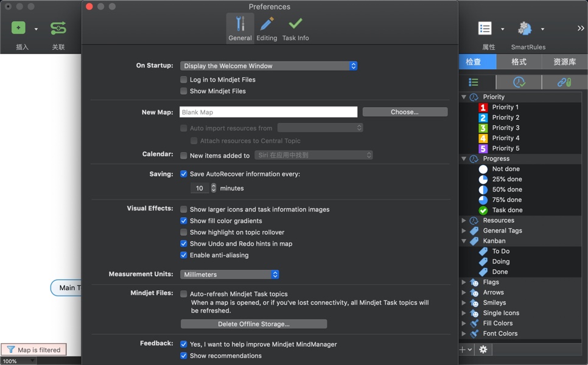Click the 关联 relationship icon

pos(58,27)
